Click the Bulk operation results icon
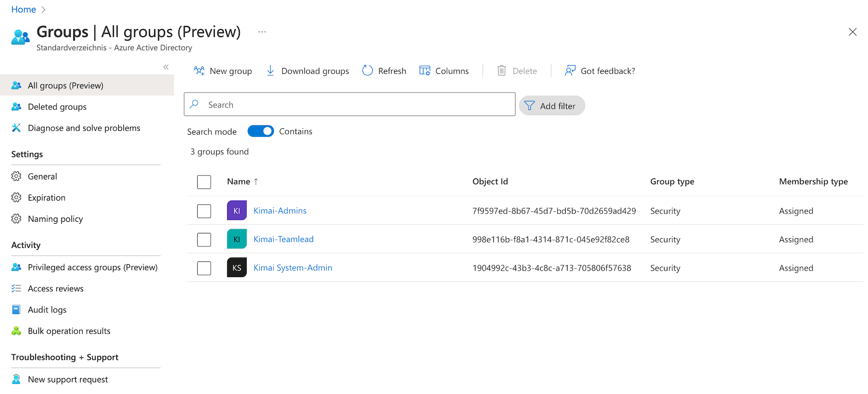The width and height of the screenshot is (868, 394). pos(16,331)
